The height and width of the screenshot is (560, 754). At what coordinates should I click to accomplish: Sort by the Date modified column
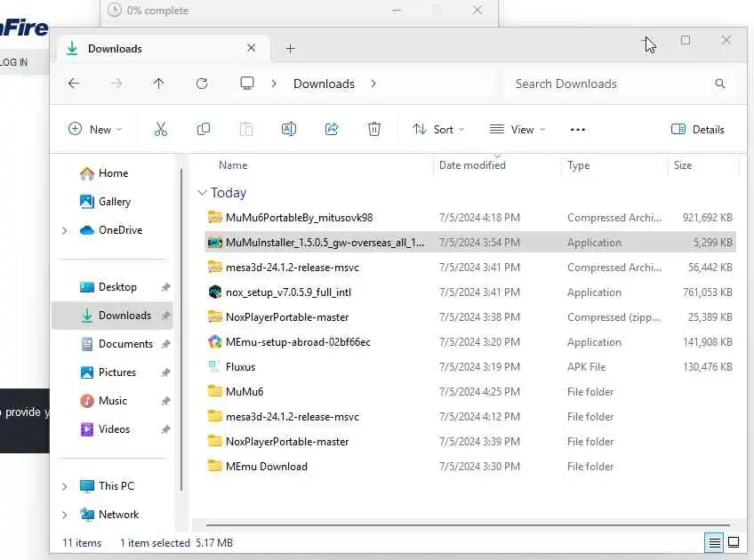click(472, 165)
